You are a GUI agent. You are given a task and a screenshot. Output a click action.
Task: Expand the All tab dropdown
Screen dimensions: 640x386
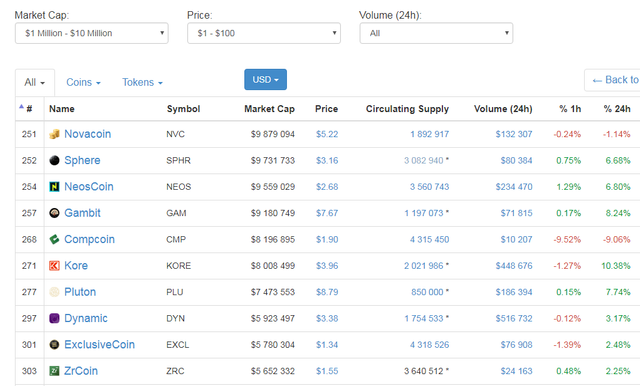tap(35, 82)
